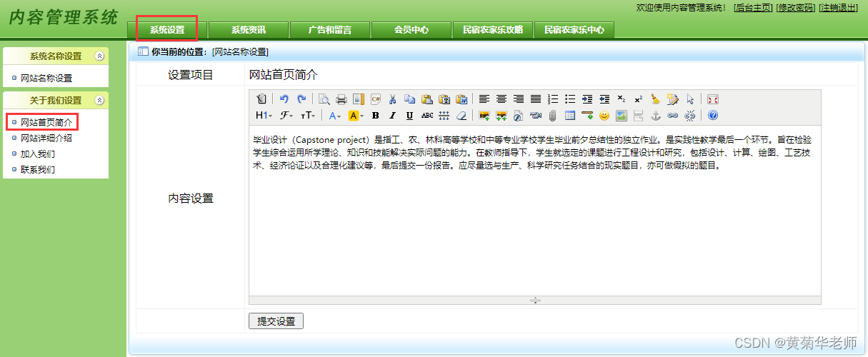Screen dimensions: 868x357
Task: Open the font size dropdown
Action: [307, 115]
